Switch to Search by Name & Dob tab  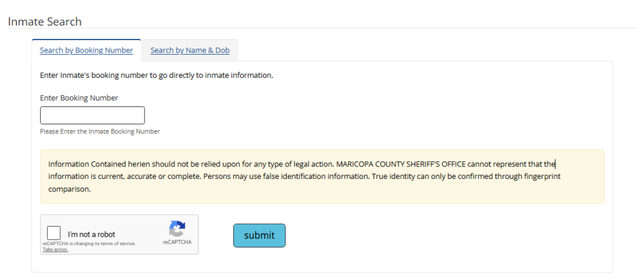click(190, 50)
